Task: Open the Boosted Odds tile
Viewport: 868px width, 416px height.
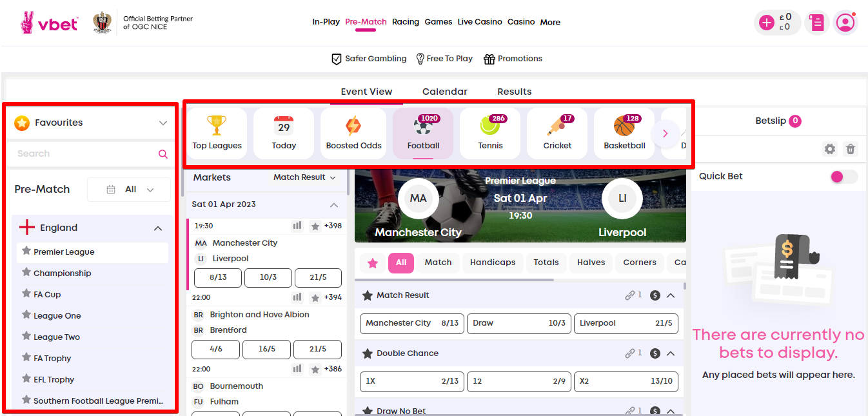Action: tap(353, 134)
